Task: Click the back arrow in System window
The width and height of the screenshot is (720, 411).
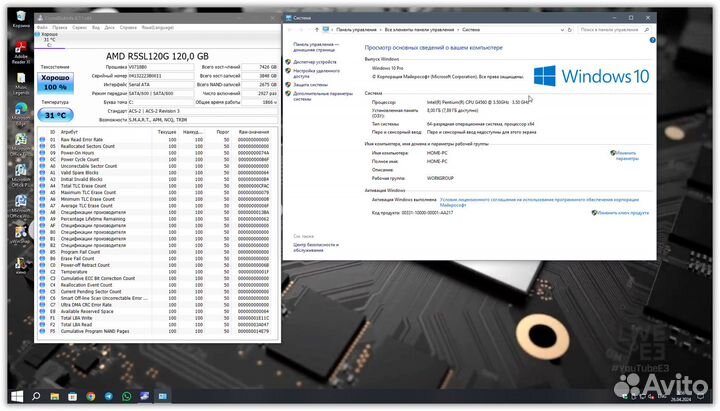Action: 290,29
